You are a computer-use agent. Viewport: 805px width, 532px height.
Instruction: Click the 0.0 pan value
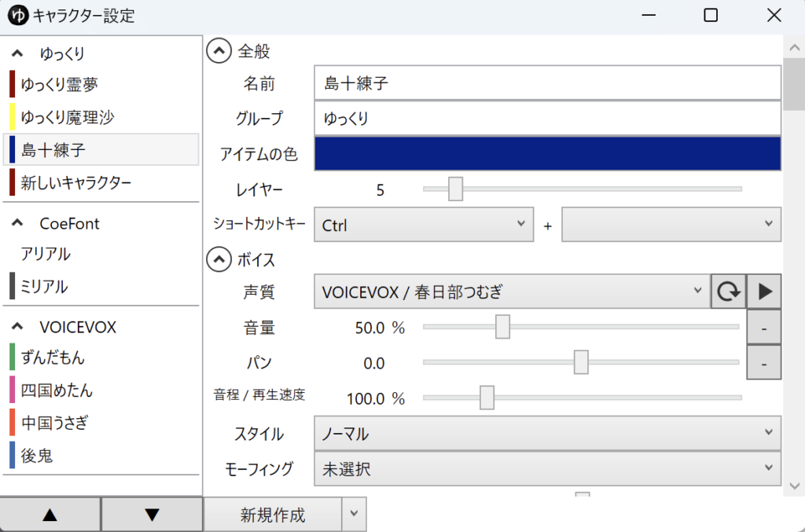click(x=374, y=363)
